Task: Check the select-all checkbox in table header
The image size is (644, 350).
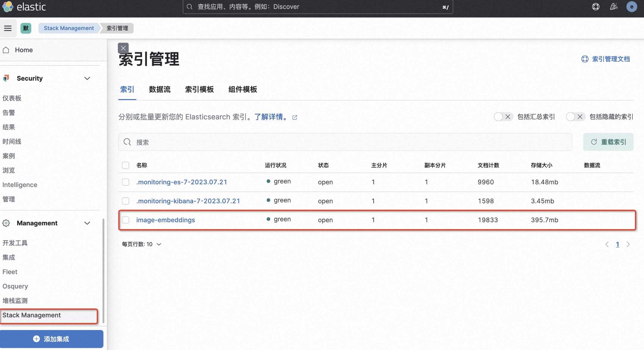Action: (x=126, y=165)
